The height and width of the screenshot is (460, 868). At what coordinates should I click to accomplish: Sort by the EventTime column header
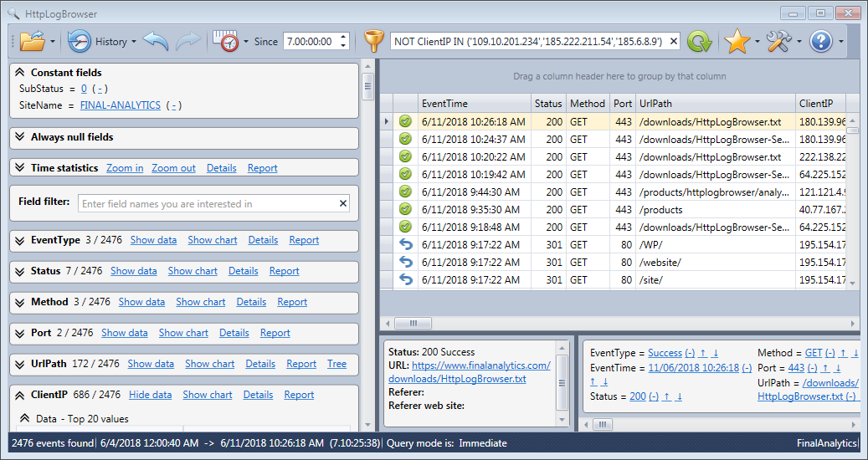pyautogui.click(x=475, y=104)
